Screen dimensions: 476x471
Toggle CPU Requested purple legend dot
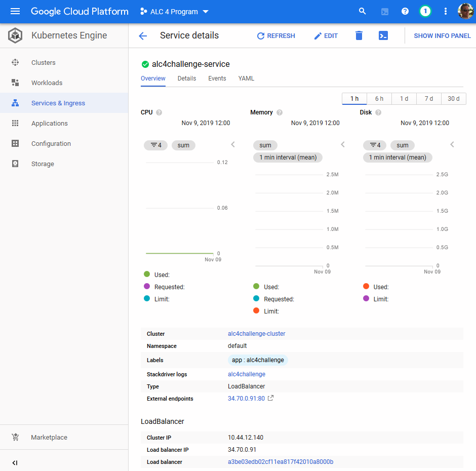147,286
